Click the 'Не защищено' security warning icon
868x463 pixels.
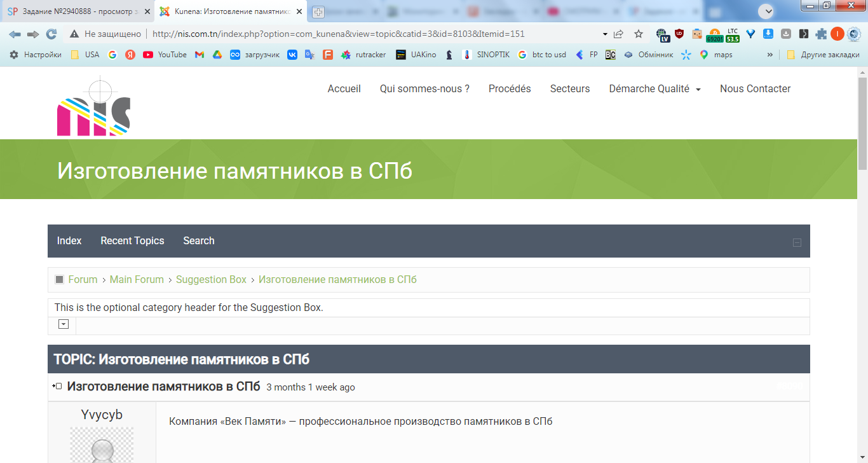(74, 34)
